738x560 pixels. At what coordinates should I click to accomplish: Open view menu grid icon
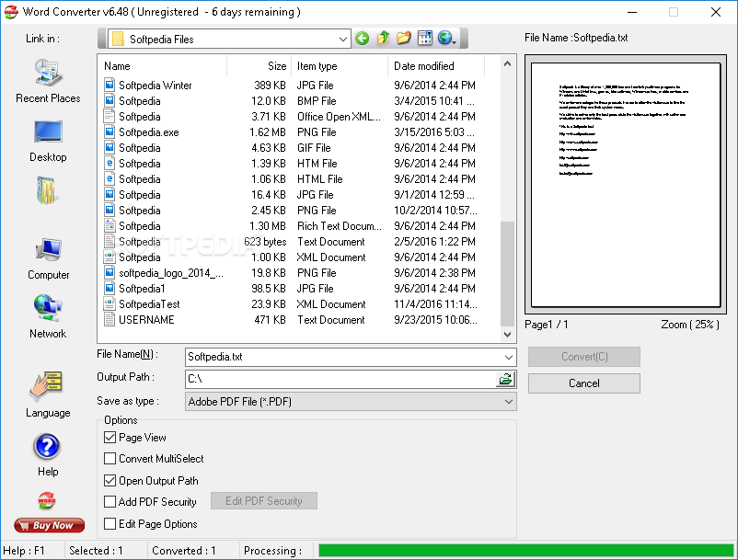click(424, 38)
